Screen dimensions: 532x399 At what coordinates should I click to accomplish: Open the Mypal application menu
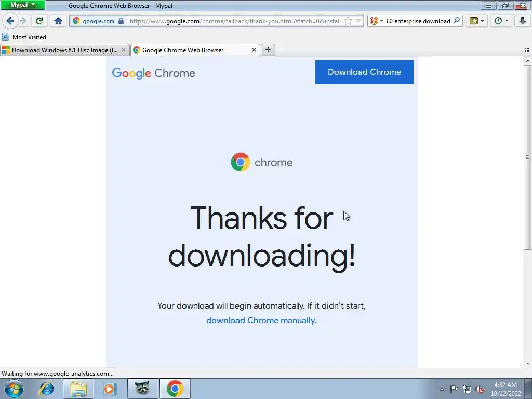point(23,5)
